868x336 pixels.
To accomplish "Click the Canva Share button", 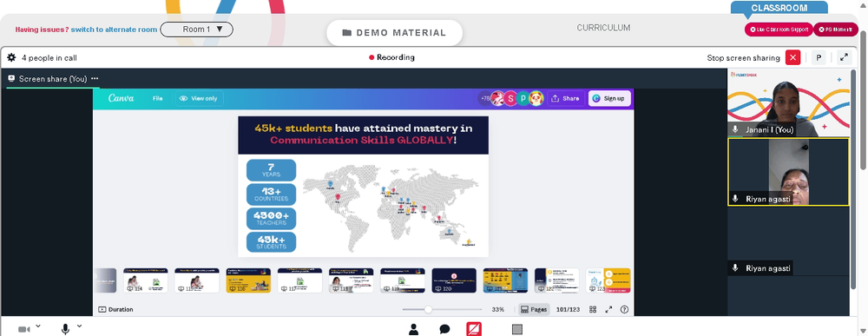I will (566, 98).
